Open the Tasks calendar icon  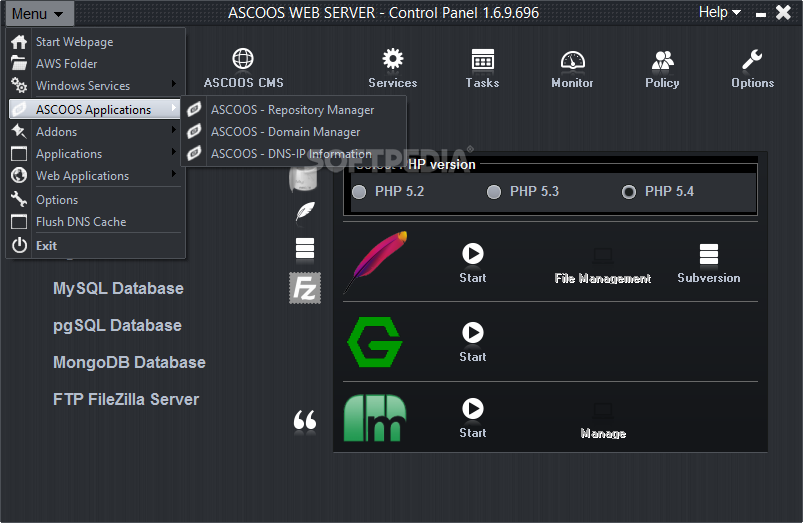482,59
